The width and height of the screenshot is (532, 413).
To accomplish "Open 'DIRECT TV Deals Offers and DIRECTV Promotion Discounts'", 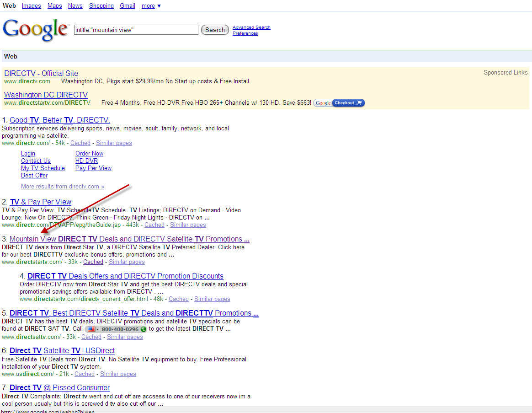I will 125,276.
